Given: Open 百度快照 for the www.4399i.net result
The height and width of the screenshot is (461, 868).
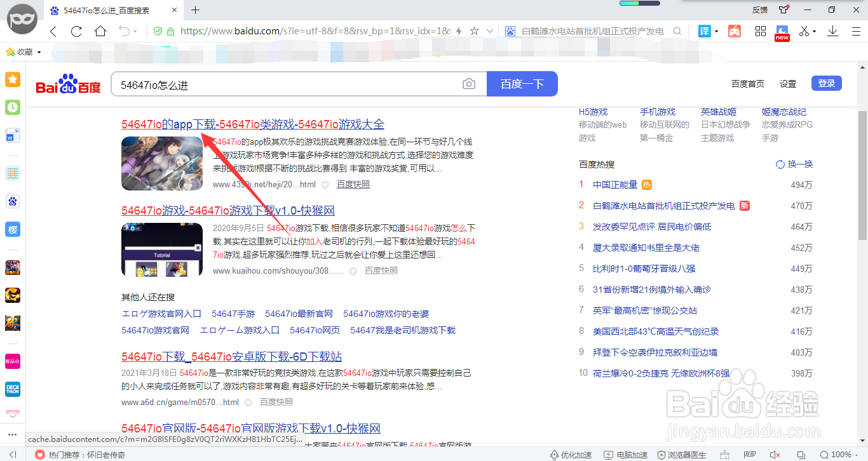Looking at the screenshot, I should [353, 185].
